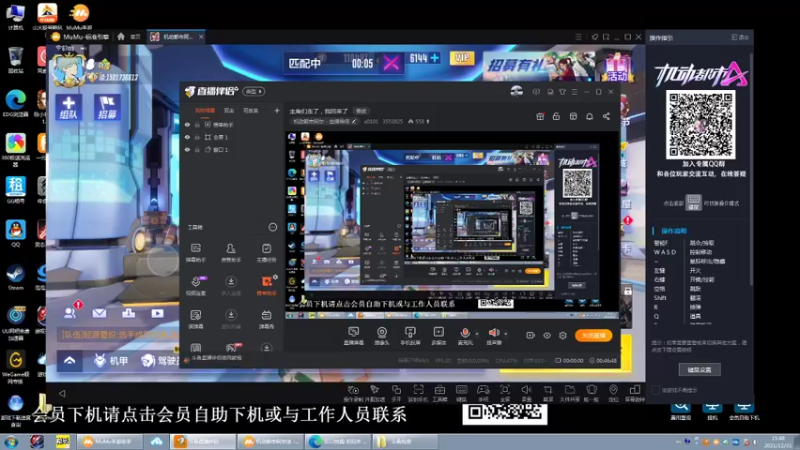This screenshot has height=450, width=800.
Task: Click the 招募 recruit button in game
Action: [107, 108]
